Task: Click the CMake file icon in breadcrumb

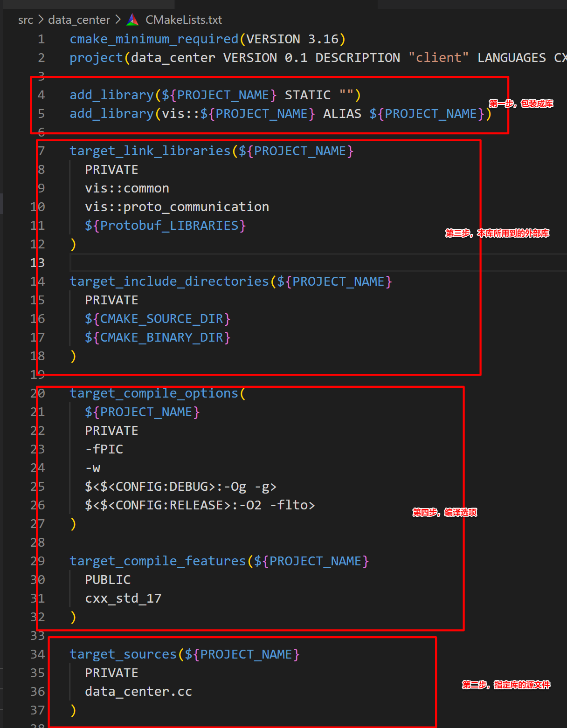Action: [133, 20]
